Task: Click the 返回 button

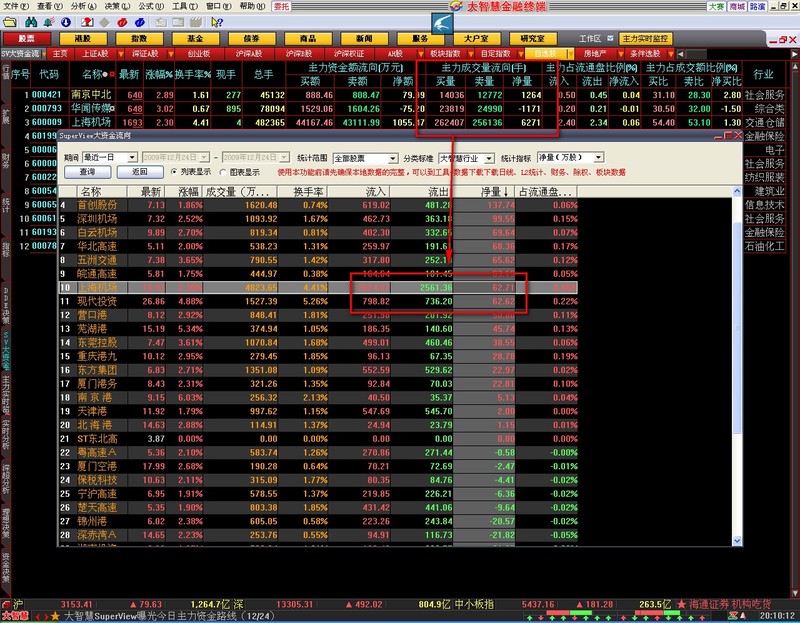Action: point(140,172)
